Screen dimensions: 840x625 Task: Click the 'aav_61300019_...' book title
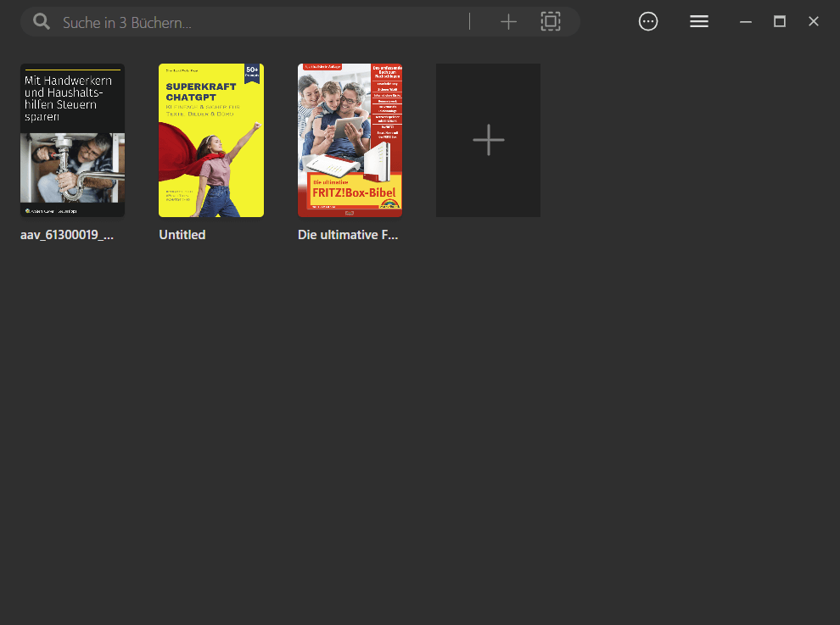(x=67, y=235)
